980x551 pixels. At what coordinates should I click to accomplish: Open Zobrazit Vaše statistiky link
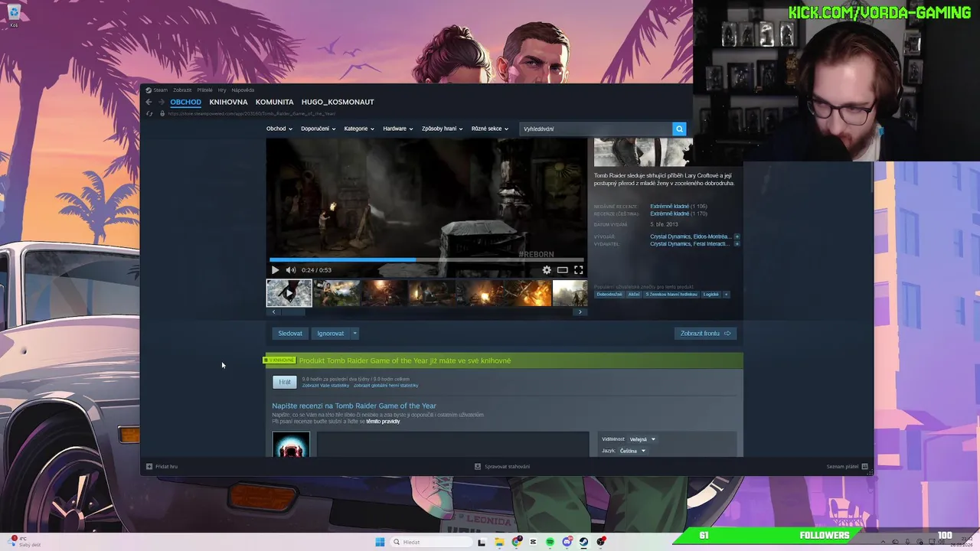[x=325, y=386]
